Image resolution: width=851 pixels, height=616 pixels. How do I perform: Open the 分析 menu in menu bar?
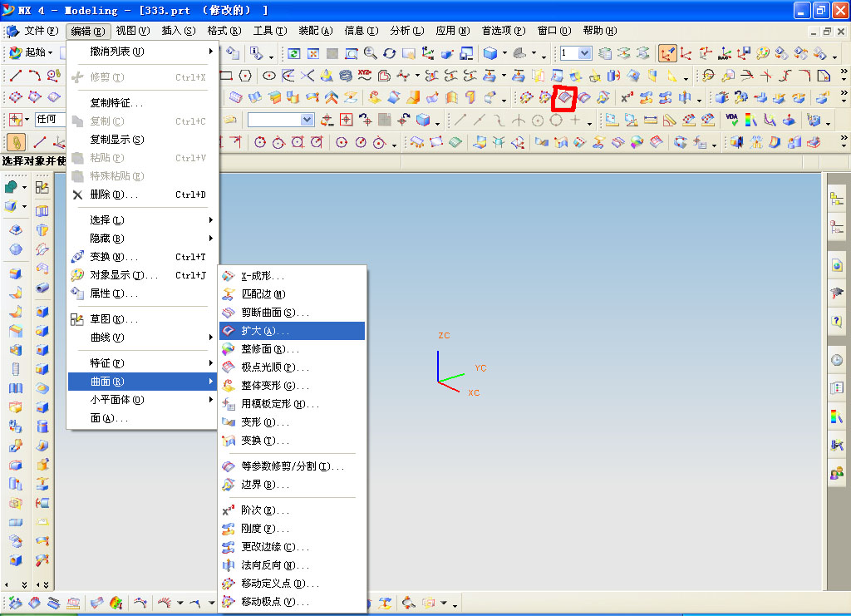tap(407, 31)
